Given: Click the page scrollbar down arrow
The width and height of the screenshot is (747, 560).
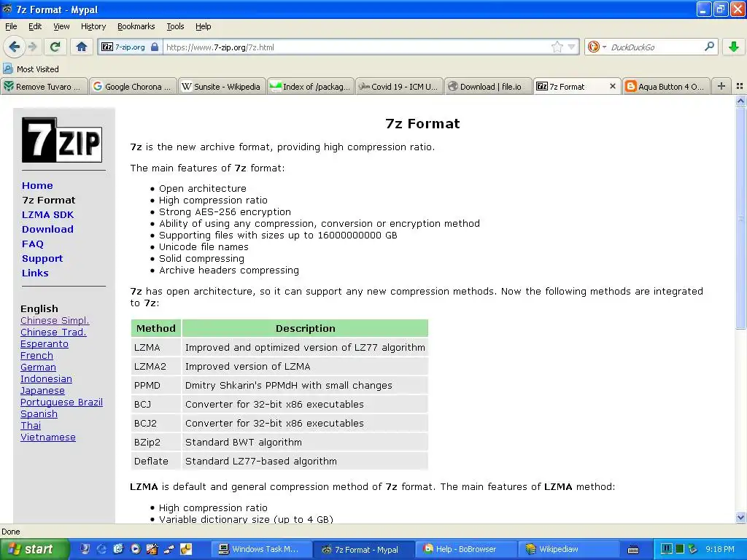Looking at the screenshot, I should coord(740,517).
